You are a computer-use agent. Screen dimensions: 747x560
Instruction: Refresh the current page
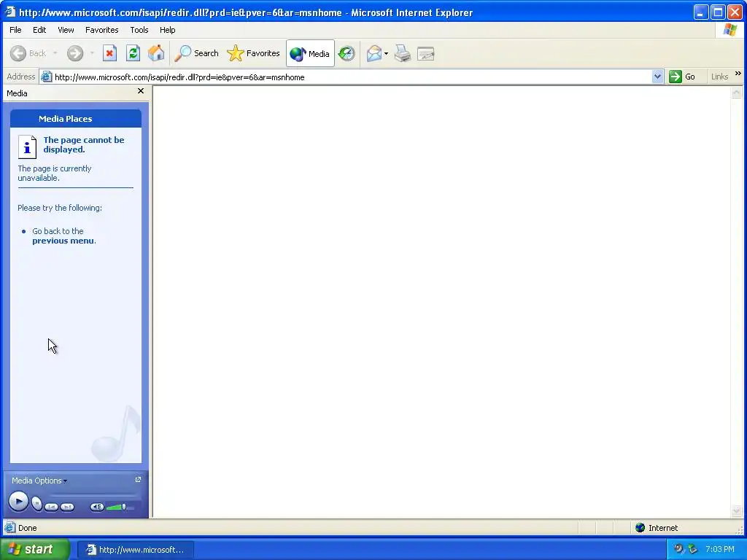point(133,53)
